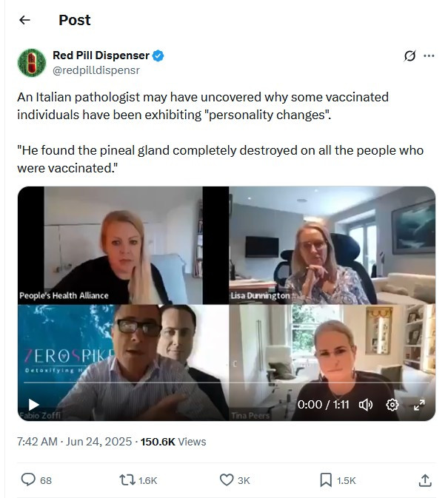Go back using the back arrow
448x498 pixels.
click(x=24, y=20)
